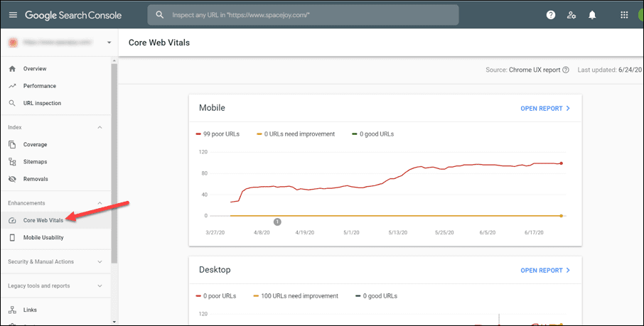Click the 5/13/20 date label on chart
The height and width of the screenshot is (326, 644).
(x=397, y=232)
